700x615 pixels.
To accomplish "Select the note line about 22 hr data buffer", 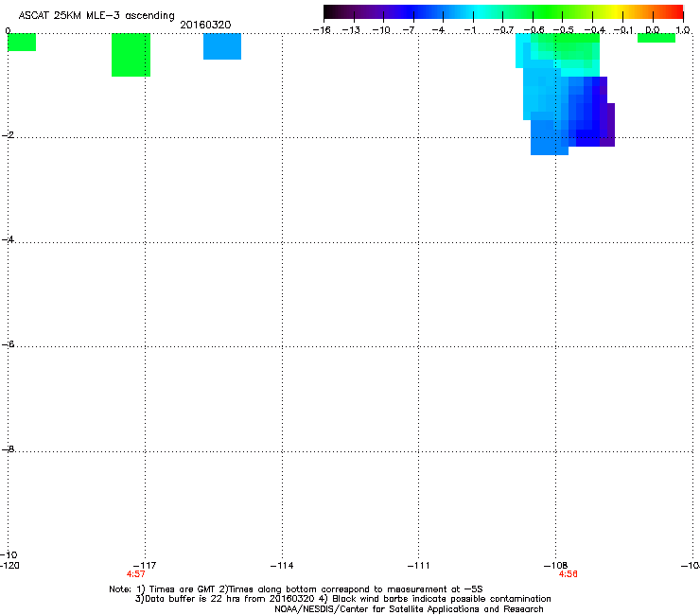I will coord(342,599).
